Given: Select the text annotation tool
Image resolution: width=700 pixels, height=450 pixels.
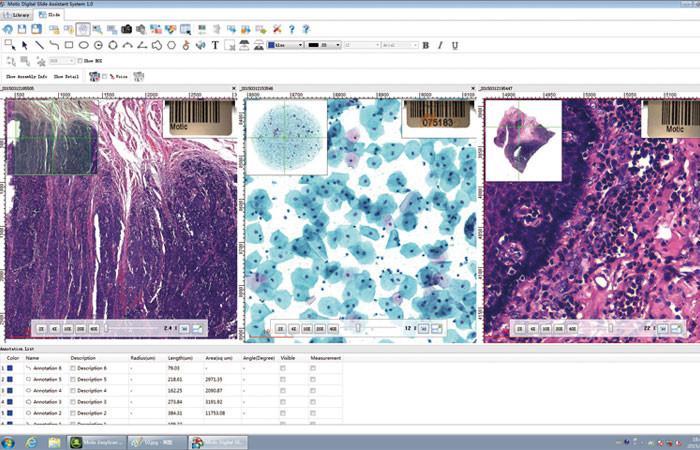Looking at the screenshot, I should click(215, 45).
